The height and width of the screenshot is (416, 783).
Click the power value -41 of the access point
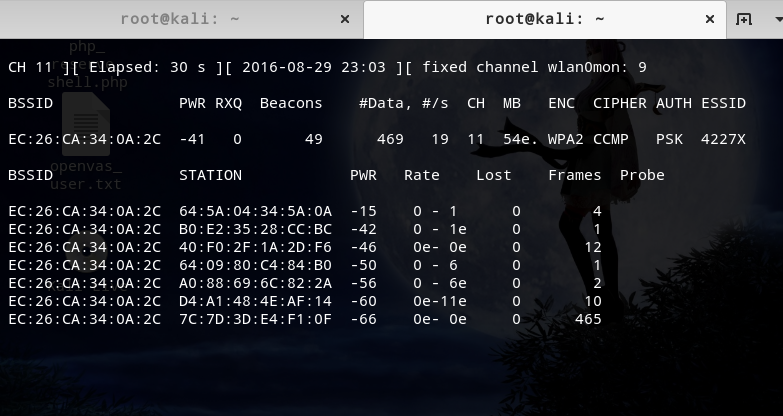click(192, 139)
